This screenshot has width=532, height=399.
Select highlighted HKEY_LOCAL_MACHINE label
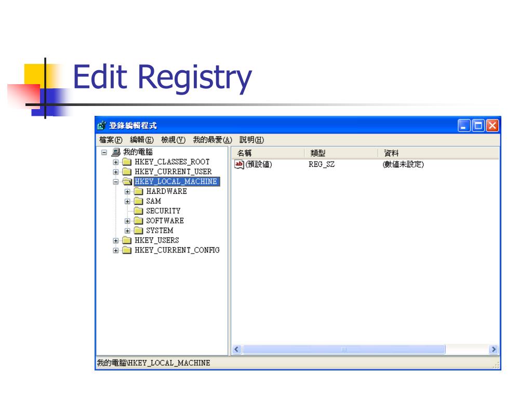point(177,181)
